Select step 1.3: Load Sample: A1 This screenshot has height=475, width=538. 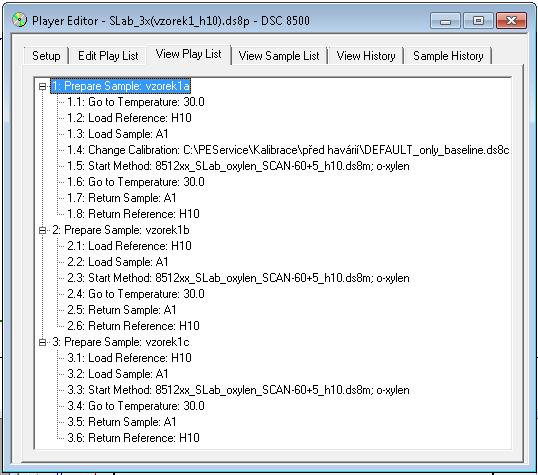tap(117, 134)
